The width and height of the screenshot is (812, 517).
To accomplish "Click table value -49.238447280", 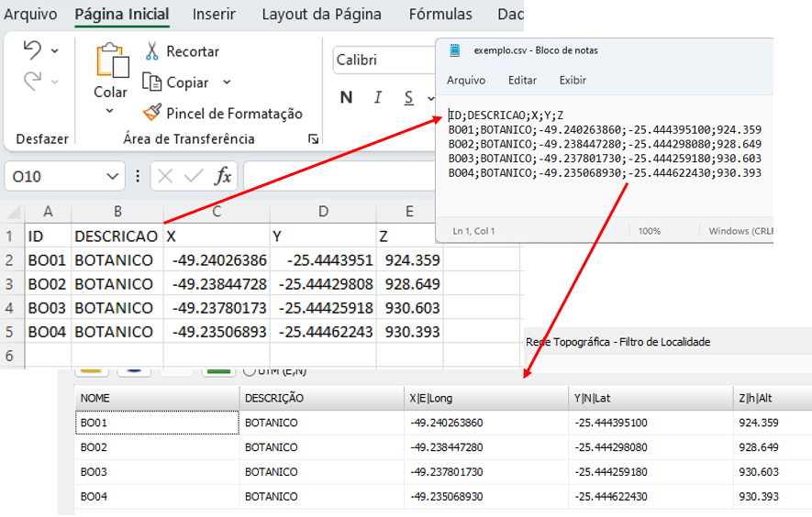I will 447,447.
